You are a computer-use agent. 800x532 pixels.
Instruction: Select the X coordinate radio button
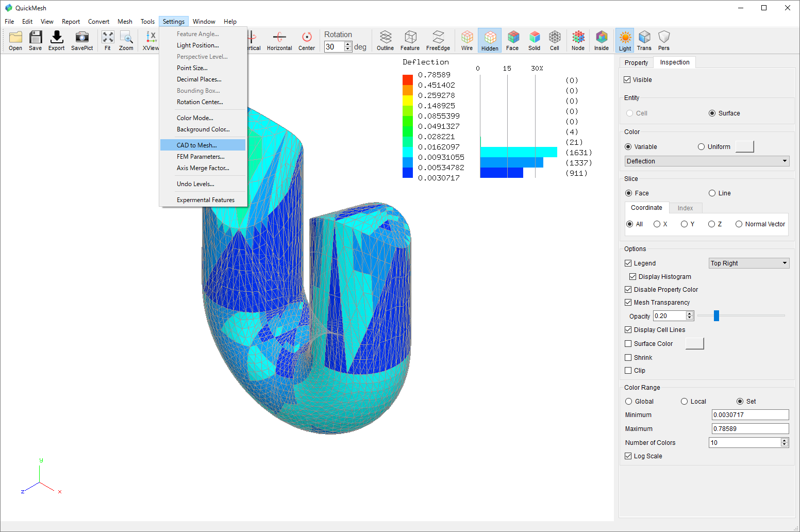(657, 224)
